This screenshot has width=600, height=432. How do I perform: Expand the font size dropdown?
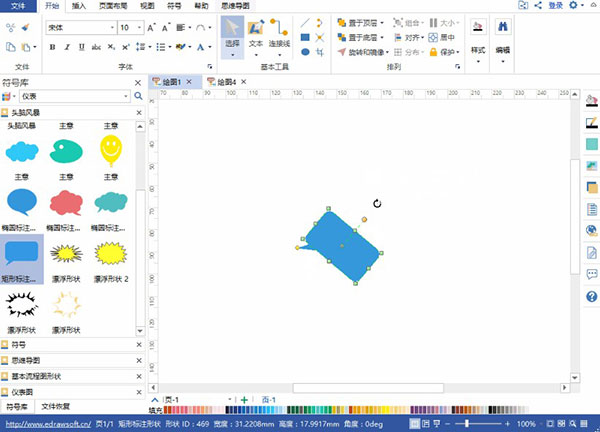click(x=138, y=28)
